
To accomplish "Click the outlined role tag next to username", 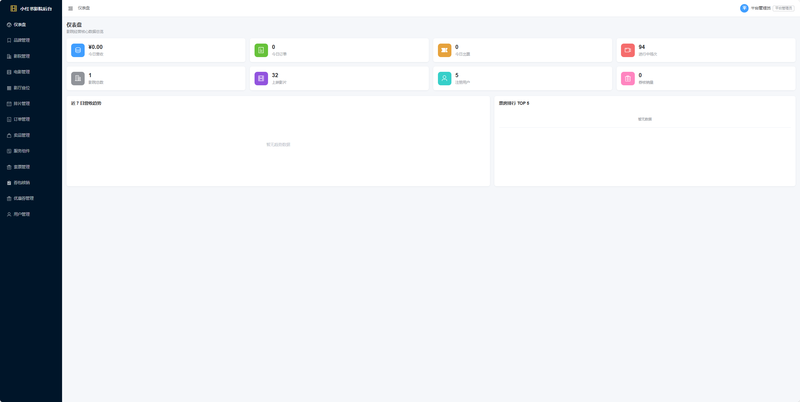I will (784, 8).
